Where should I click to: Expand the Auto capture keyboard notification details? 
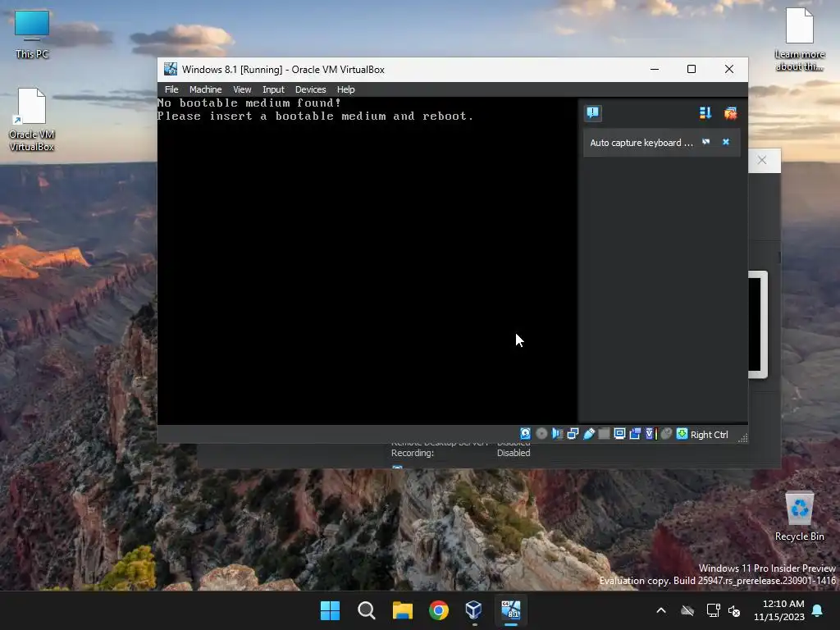[x=706, y=142]
